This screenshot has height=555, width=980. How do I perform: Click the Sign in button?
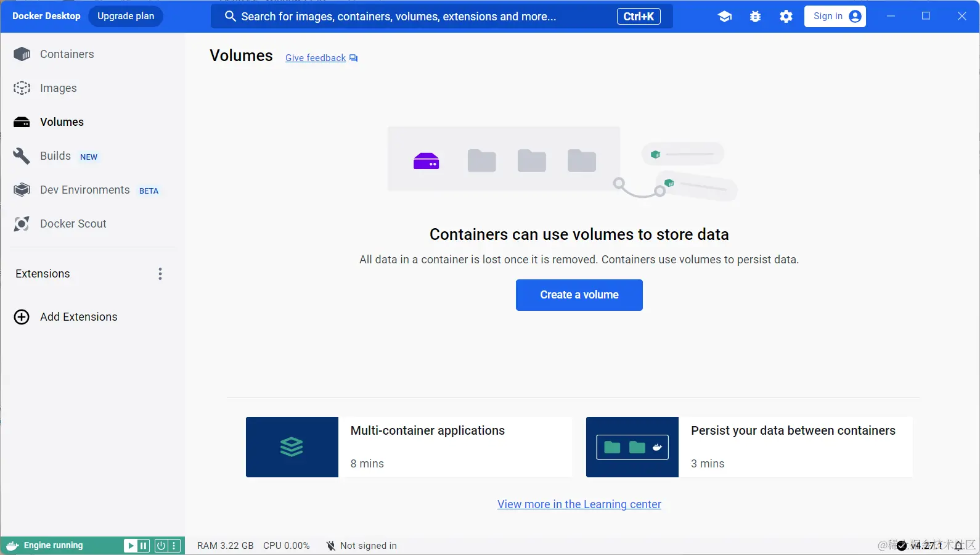[835, 17]
